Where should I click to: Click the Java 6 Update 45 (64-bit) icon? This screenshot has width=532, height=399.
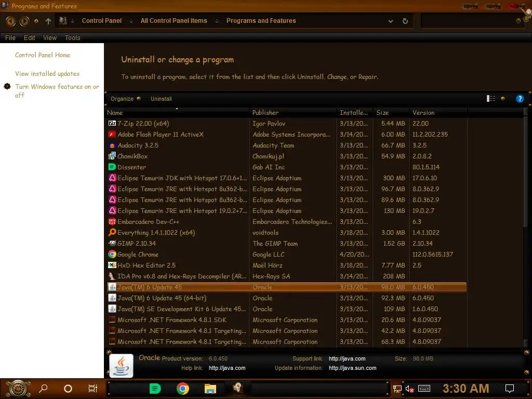point(112,298)
